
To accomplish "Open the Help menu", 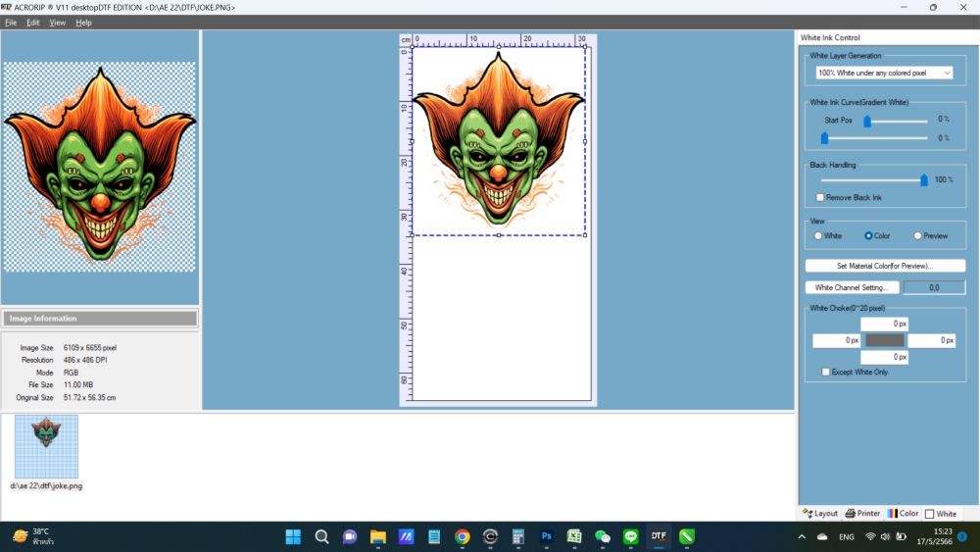I will (83, 23).
